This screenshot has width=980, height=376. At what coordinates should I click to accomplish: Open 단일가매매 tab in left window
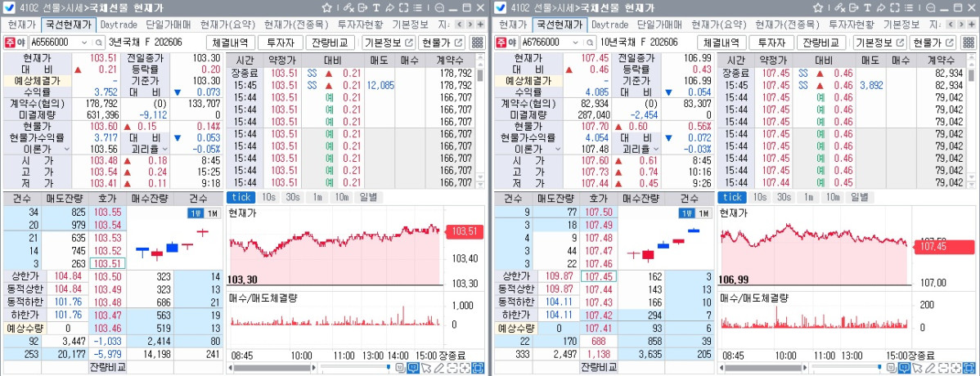(x=169, y=25)
